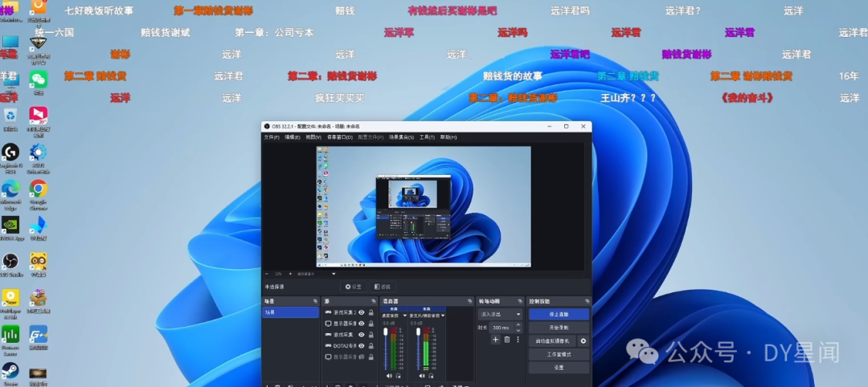Toggle lock on 游戏采集 2 source
This screenshot has height=387, width=868.
pos(371,312)
